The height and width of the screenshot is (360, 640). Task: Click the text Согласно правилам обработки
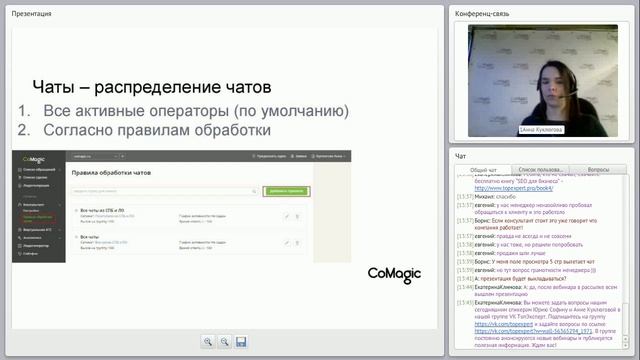pos(157,130)
